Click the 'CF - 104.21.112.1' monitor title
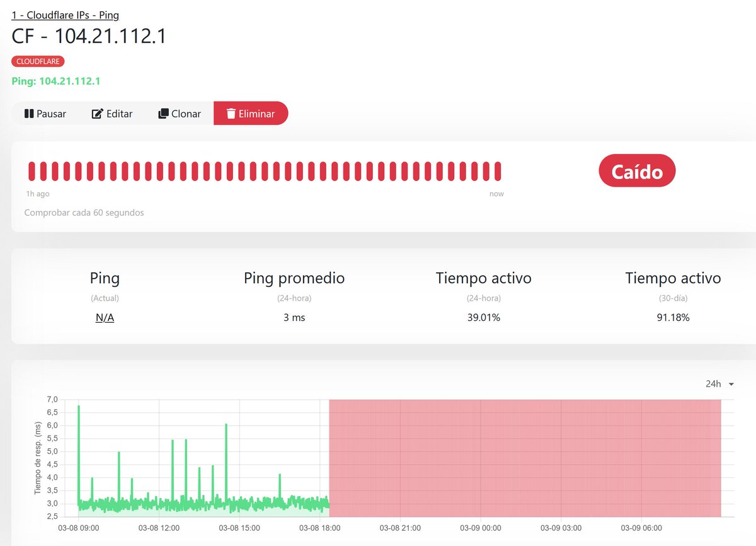This screenshot has width=756, height=546. pos(89,37)
